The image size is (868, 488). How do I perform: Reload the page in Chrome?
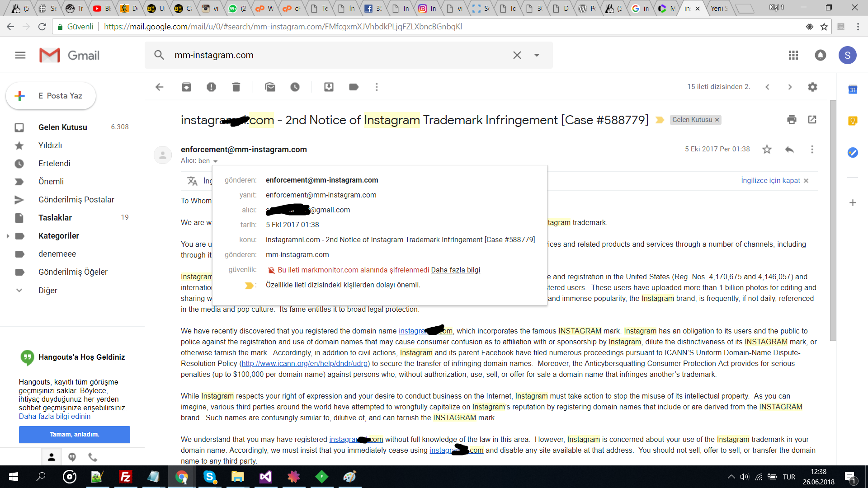[x=42, y=27]
